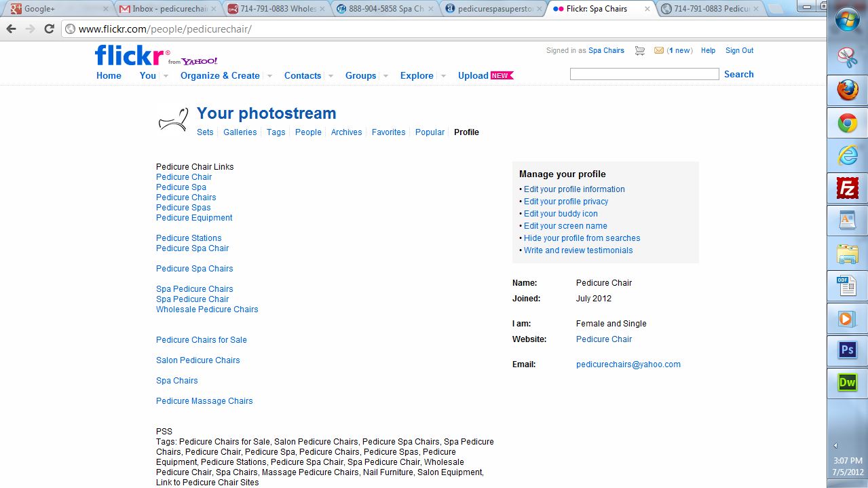Viewport: 868px width, 488px height.
Task: Open the WordPad document taskbar icon
Action: [x=848, y=221]
